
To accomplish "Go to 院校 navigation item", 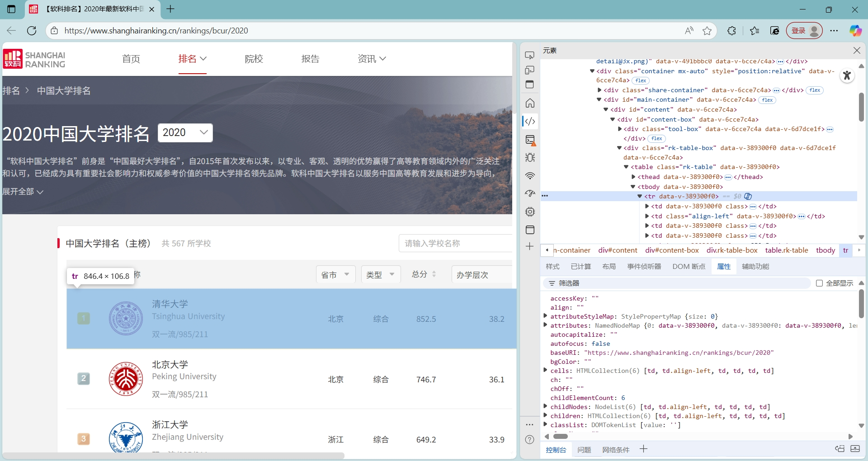I will [x=254, y=59].
